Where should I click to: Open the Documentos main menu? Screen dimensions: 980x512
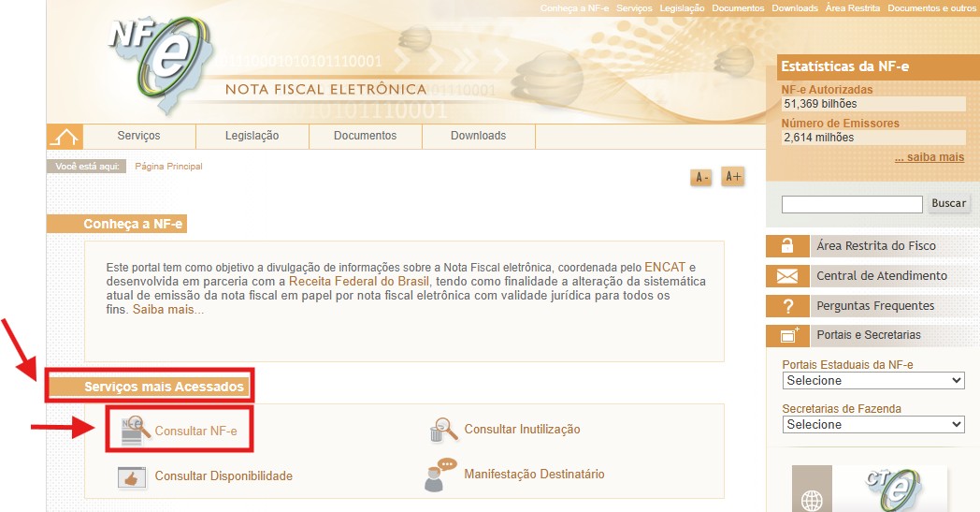pos(365,136)
